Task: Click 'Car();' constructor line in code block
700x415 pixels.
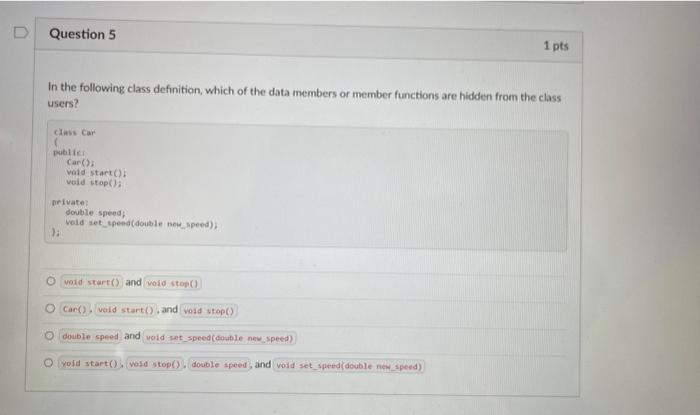Action: 80,162
